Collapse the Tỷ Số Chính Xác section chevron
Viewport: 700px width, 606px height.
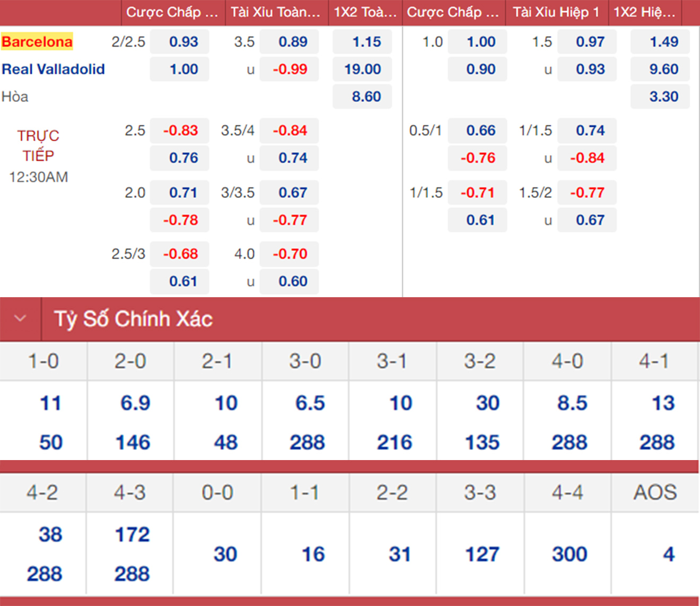point(20,319)
